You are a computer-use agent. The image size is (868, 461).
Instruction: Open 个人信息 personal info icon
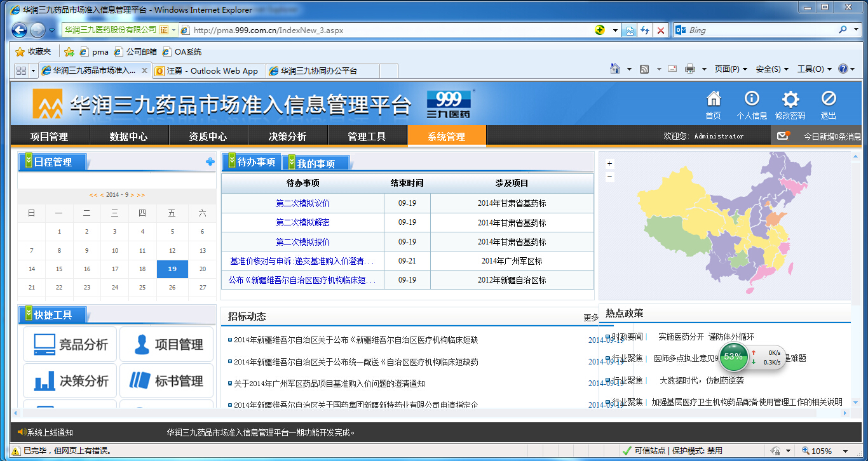752,100
